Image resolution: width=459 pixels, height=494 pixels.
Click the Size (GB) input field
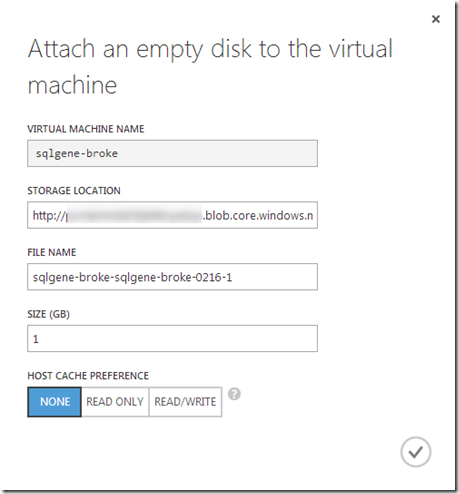(x=172, y=338)
